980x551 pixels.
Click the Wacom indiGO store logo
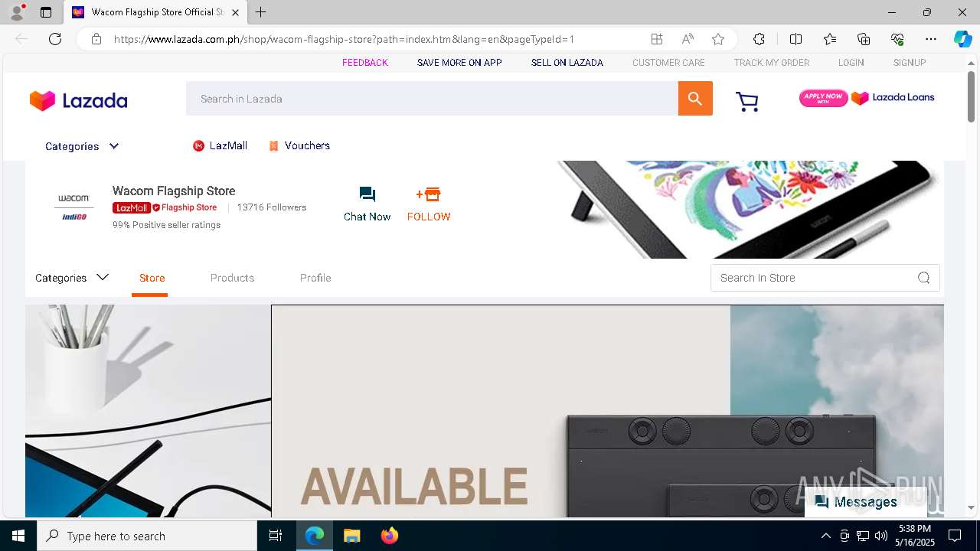pos(74,207)
